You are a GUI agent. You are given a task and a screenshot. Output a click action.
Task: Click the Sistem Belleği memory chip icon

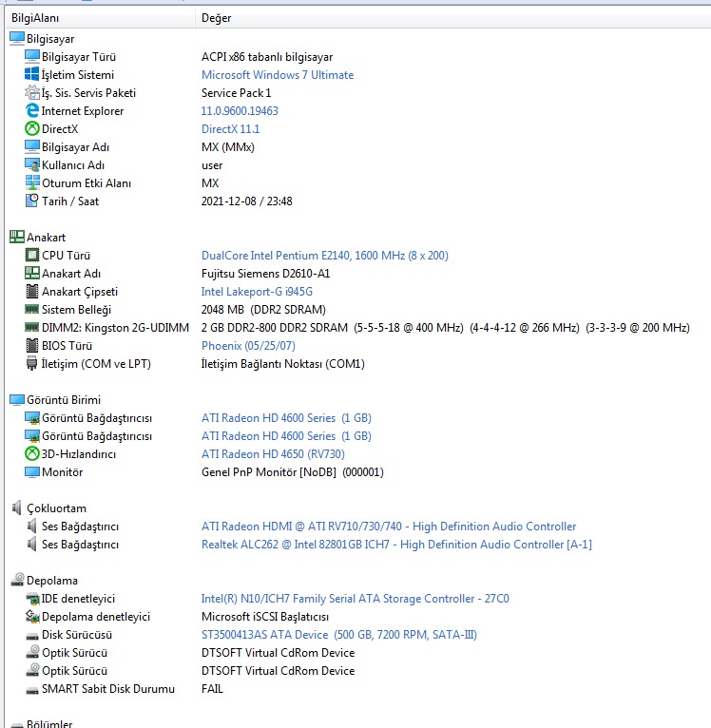point(32,310)
